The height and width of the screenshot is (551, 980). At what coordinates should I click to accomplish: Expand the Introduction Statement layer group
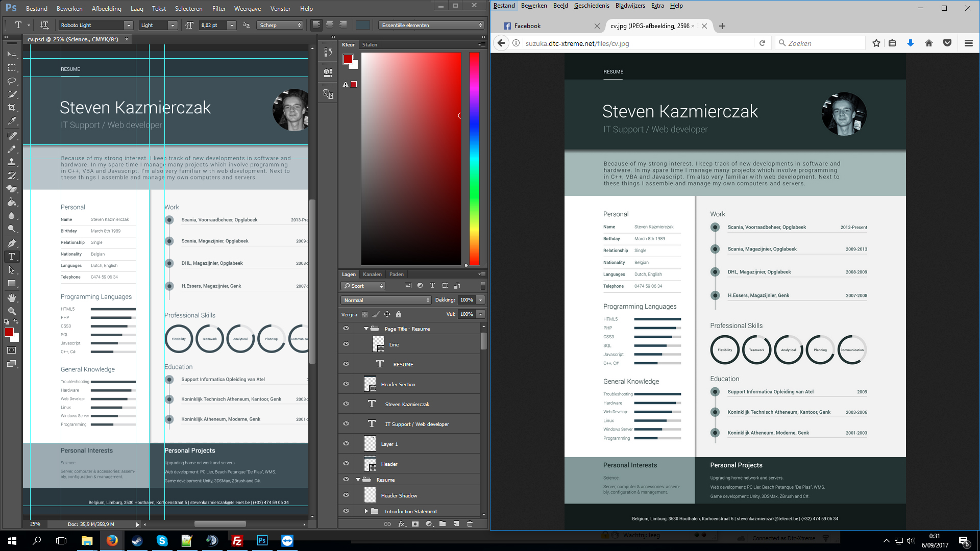coord(366,511)
